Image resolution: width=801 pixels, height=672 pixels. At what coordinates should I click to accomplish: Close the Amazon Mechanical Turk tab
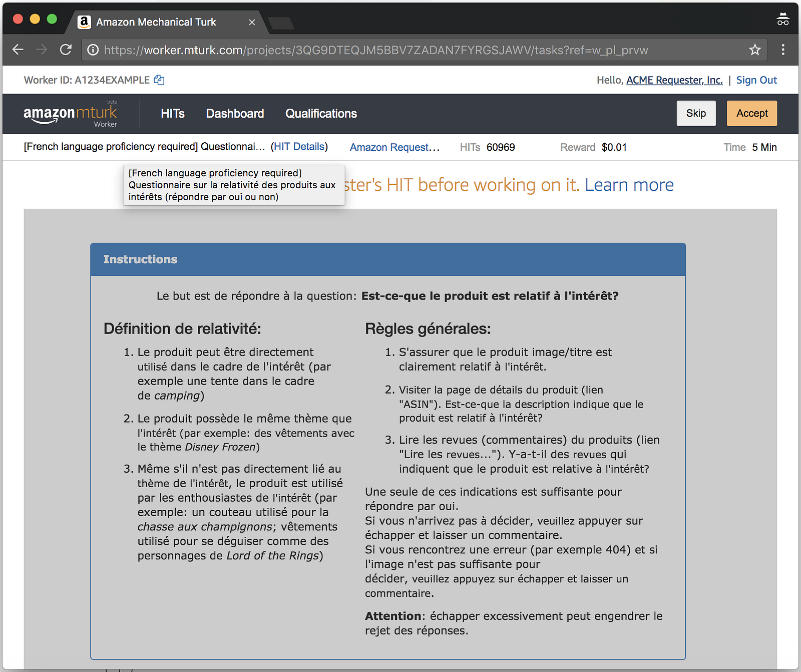click(x=252, y=22)
